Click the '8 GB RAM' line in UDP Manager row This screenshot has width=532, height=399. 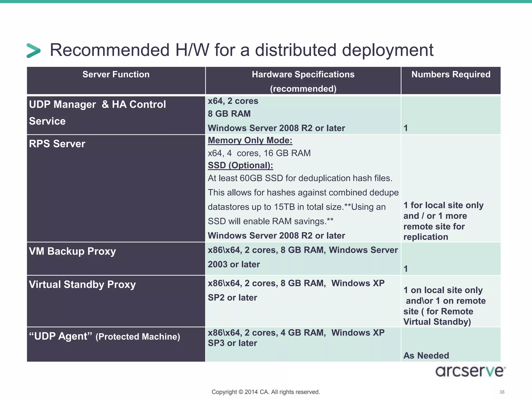click(x=229, y=114)
